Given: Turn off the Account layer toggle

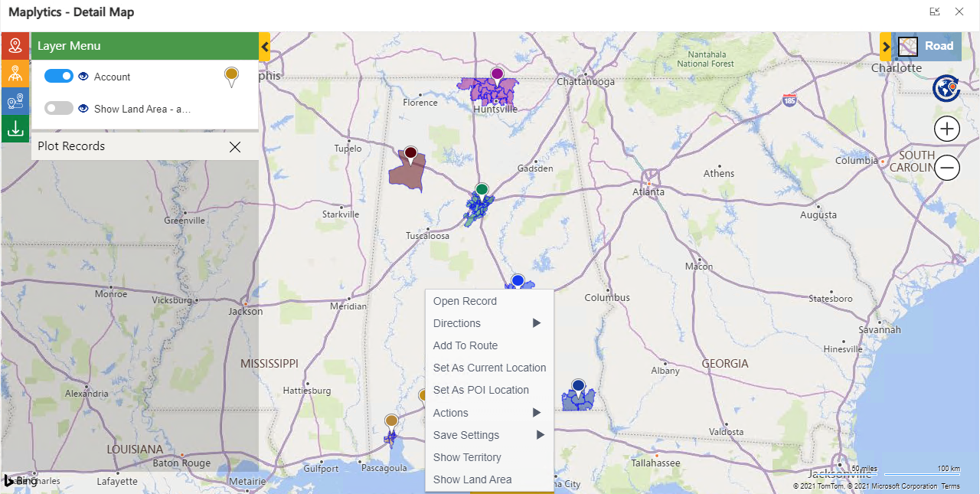Looking at the screenshot, I should (59, 77).
